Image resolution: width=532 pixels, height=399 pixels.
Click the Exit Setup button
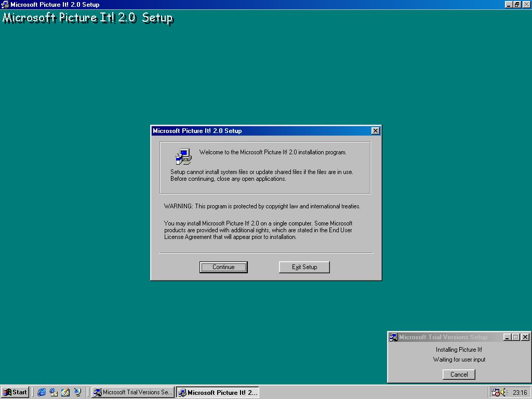(x=304, y=267)
